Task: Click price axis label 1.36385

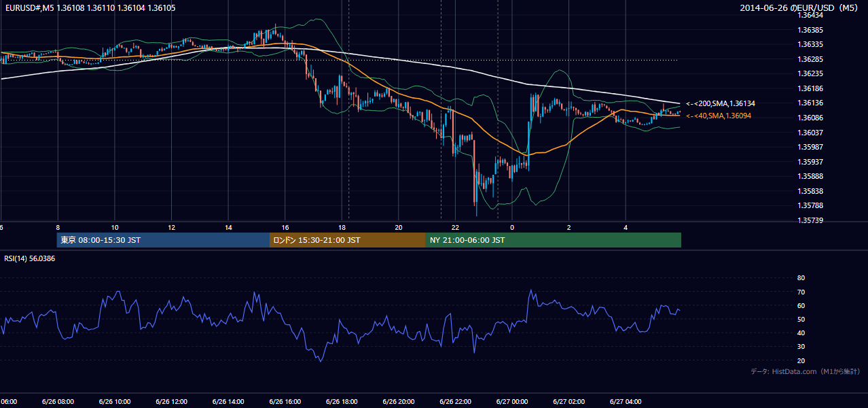Action: click(x=810, y=30)
